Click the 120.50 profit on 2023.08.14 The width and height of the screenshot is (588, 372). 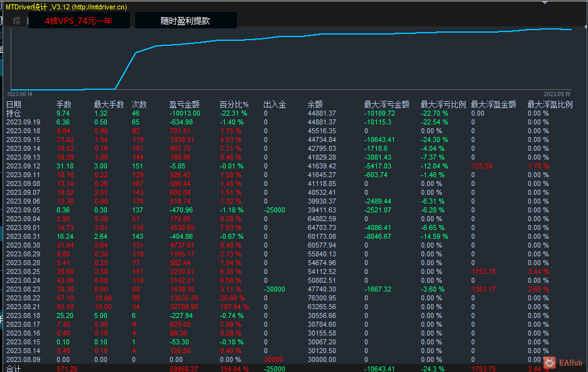(180, 351)
